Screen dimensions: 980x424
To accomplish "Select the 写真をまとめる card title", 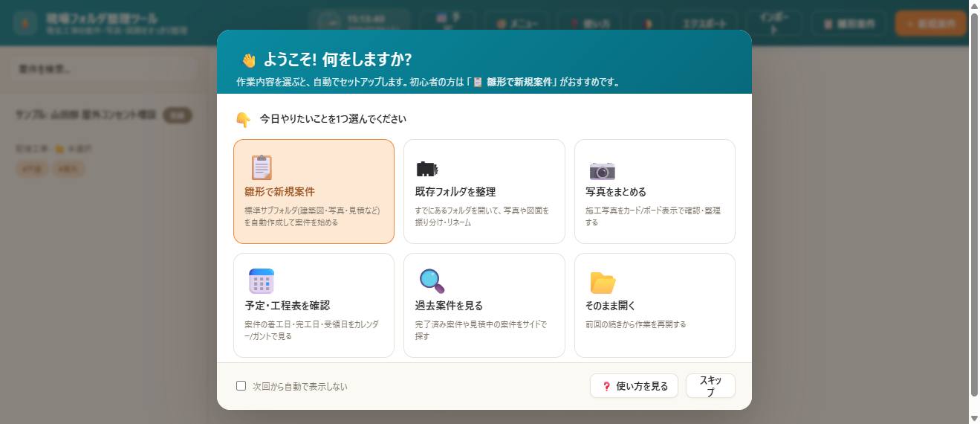I will (616, 192).
